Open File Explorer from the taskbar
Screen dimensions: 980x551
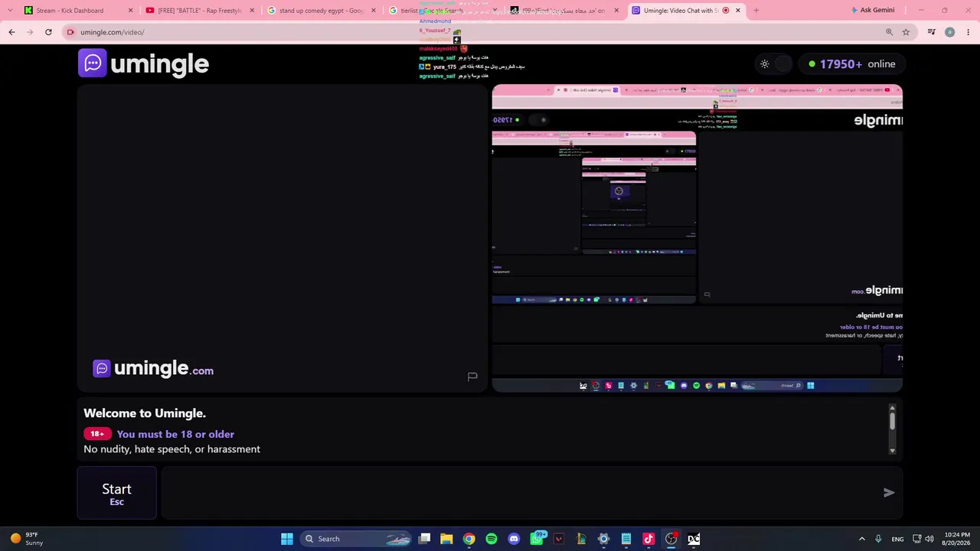pyautogui.click(x=446, y=539)
